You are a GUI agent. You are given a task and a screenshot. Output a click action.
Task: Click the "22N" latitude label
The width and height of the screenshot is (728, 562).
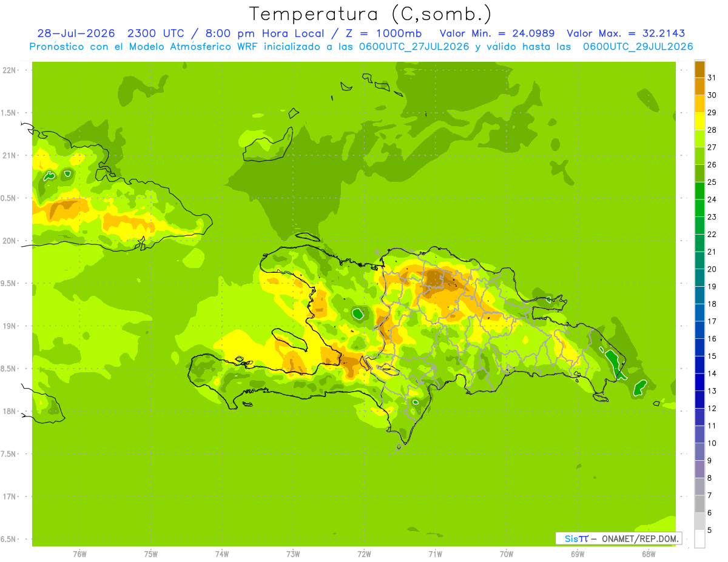coord(9,70)
